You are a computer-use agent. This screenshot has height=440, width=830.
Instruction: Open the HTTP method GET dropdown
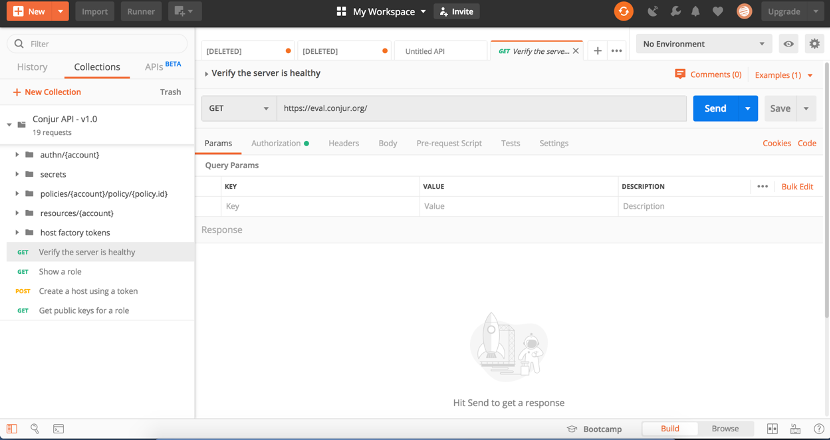point(238,108)
